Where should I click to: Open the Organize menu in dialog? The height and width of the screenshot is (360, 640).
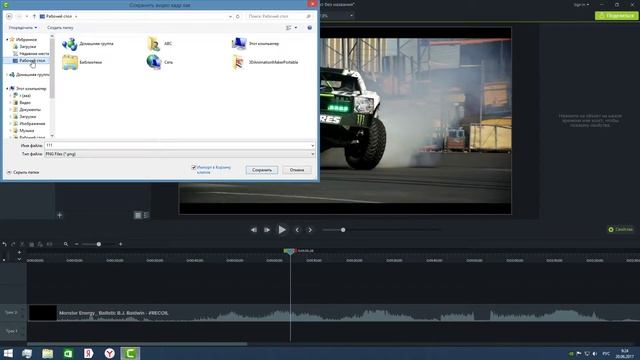(x=23, y=28)
